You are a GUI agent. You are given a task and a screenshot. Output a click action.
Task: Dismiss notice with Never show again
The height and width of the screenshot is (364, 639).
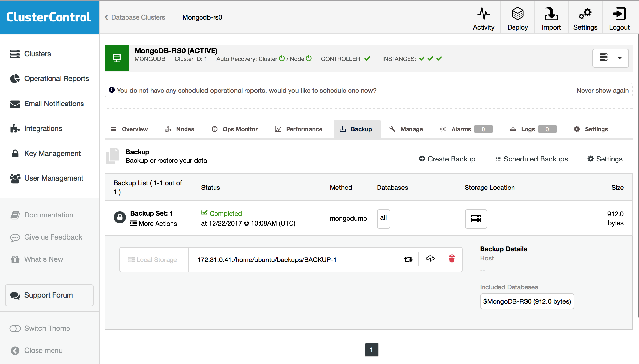pos(602,91)
